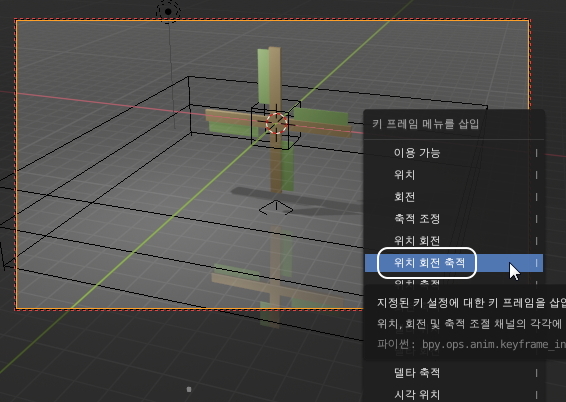
Task: Select the vertical tan blade of the cross
Action: tap(275, 119)
